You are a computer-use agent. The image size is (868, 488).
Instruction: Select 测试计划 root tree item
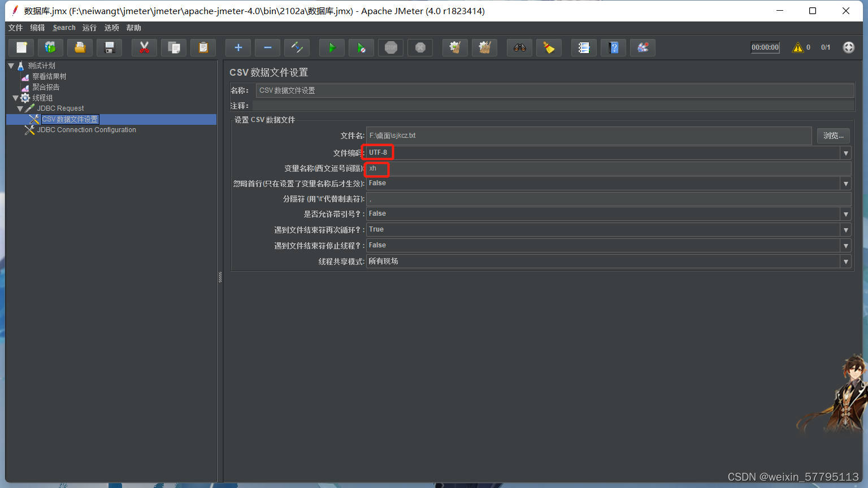pos(42,66)
